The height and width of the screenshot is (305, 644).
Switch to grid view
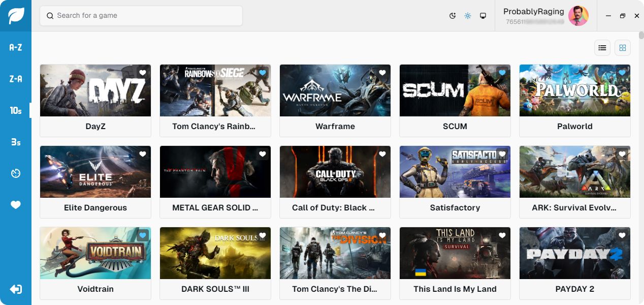coord(623,48)
